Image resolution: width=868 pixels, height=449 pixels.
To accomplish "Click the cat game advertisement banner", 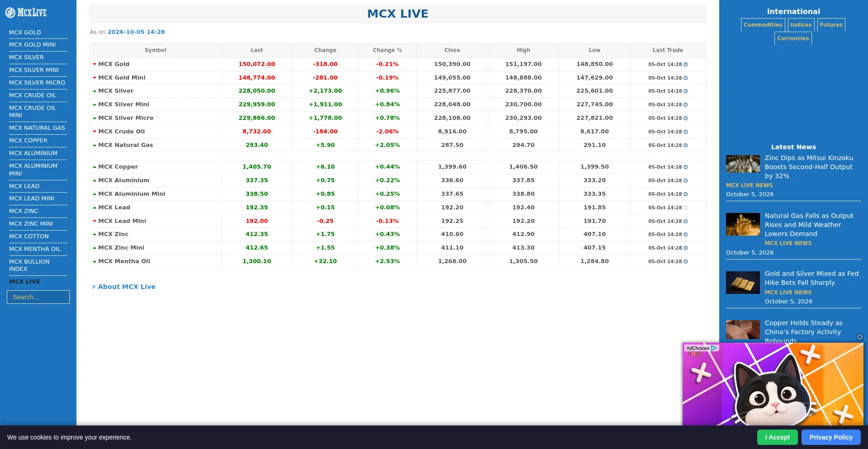I will click(773, 384).
